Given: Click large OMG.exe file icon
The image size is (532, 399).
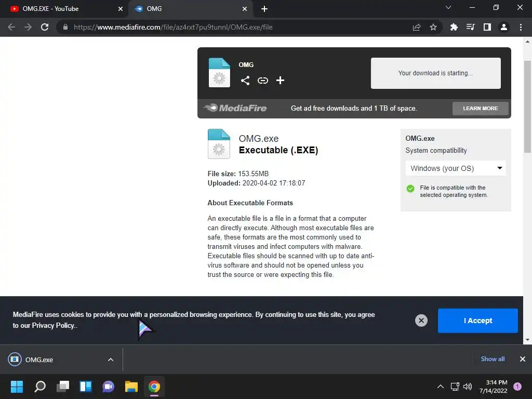Looking at the screenshot, I should click(219, 144).
